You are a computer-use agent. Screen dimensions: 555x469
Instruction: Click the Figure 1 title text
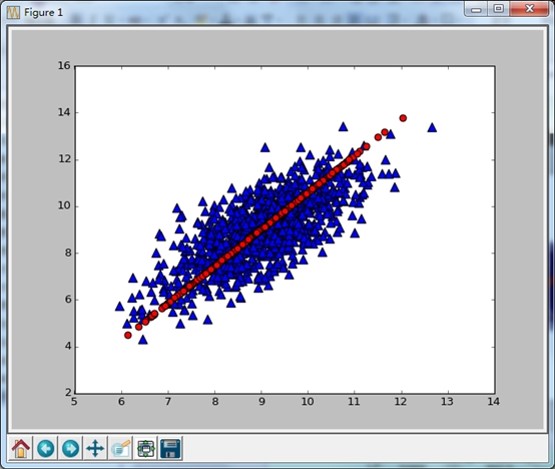coord(43,13)
